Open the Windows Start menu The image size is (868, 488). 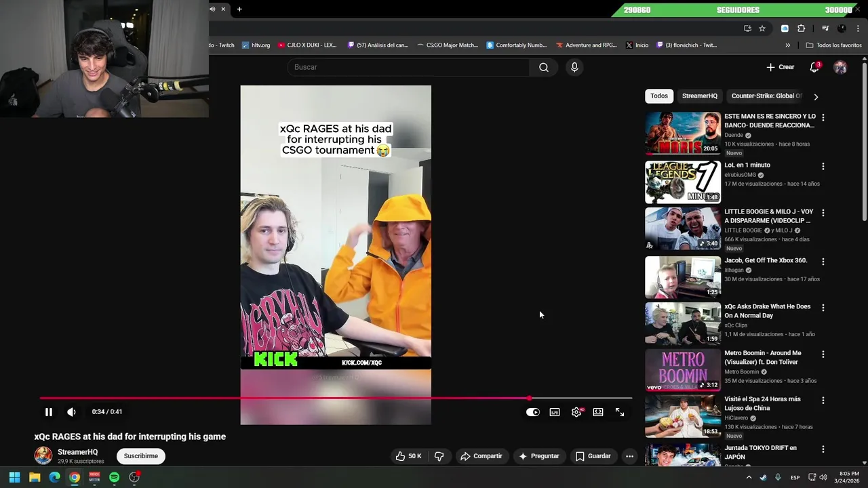click(x=14, y=477)
